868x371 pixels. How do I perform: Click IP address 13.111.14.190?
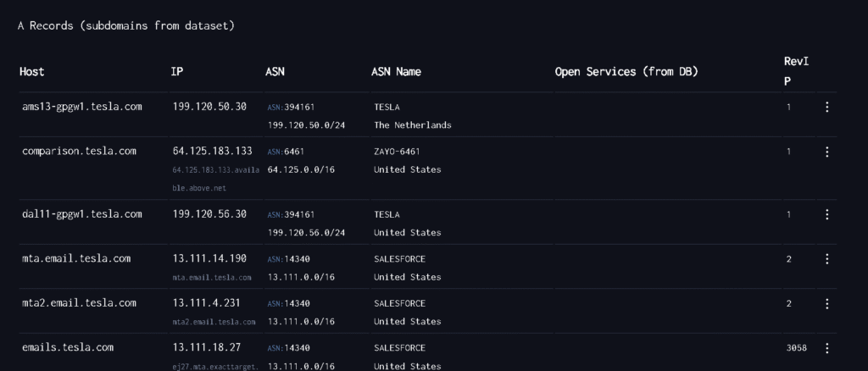(x=210, y=258)
